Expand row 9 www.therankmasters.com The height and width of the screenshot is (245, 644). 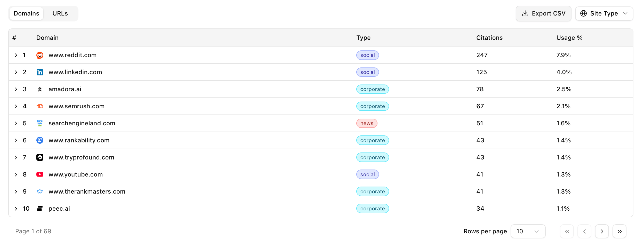(x=16, y=192)
